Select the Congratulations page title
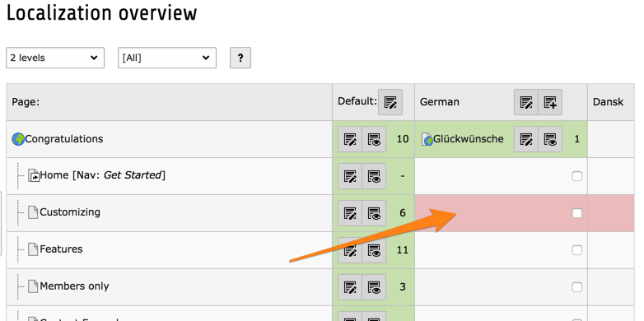The width and height of the screenshot is (644, 321). click(64, 139)
